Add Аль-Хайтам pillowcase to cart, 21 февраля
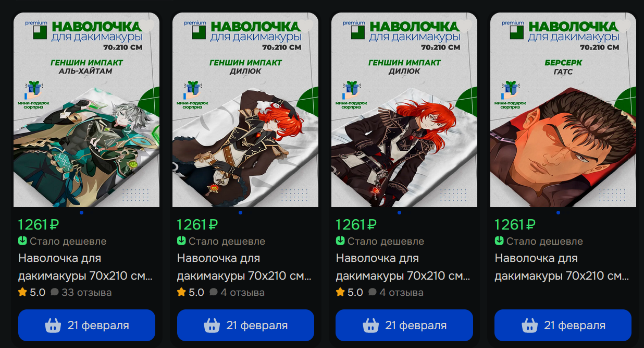The width and height of the screenshot is (644, 348). click(x=86, y=326)
